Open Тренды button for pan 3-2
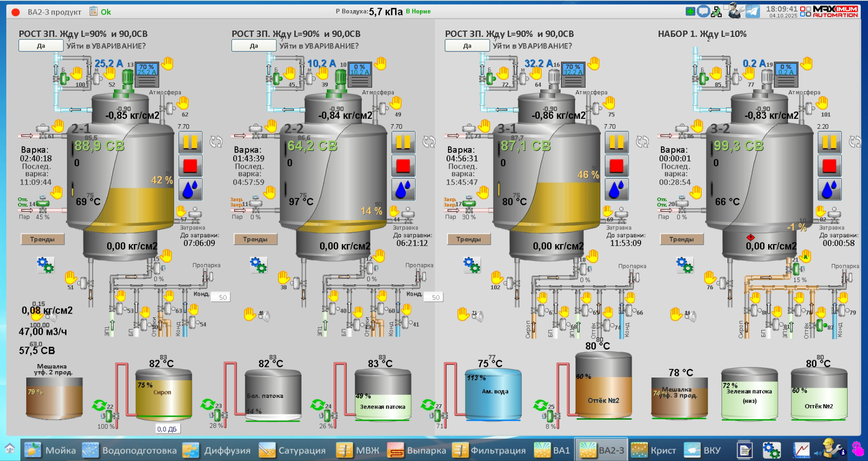The width and height of the screenshot is (868, 461). 681,239
